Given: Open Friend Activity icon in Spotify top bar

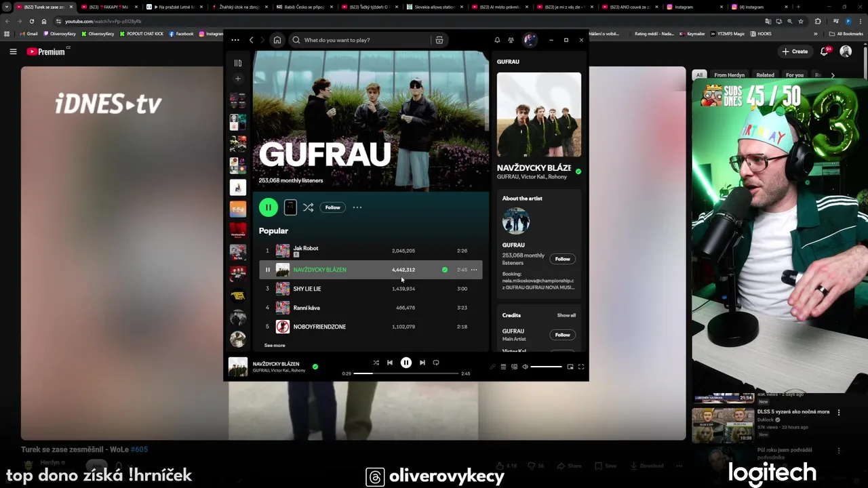Looking at the screenshot, I should (x=511, y=40).
